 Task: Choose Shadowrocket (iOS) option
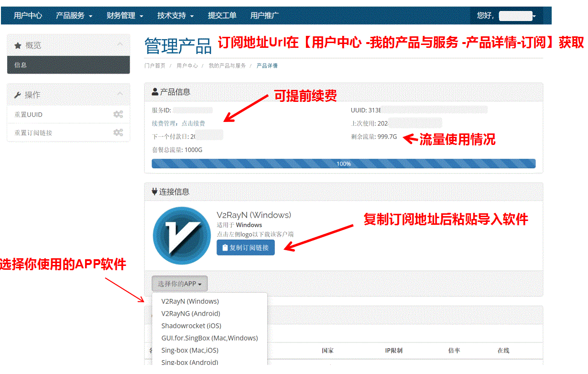191,326
